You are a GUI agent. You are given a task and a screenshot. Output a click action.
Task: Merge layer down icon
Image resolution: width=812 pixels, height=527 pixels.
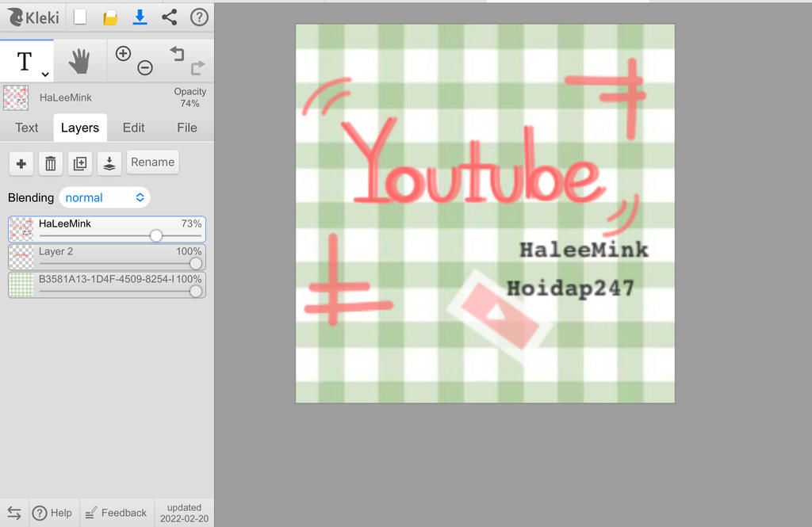coord(109,163)
